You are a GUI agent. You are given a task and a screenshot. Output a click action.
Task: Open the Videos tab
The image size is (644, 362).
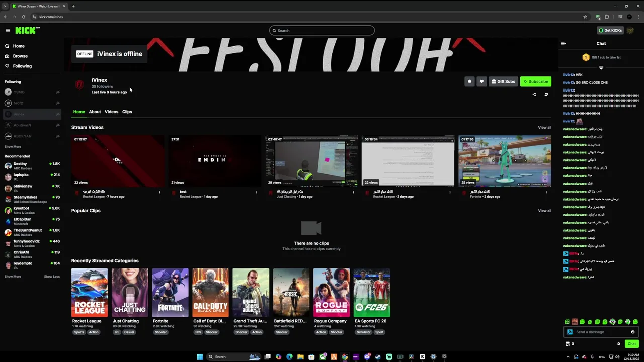point(111,112)
